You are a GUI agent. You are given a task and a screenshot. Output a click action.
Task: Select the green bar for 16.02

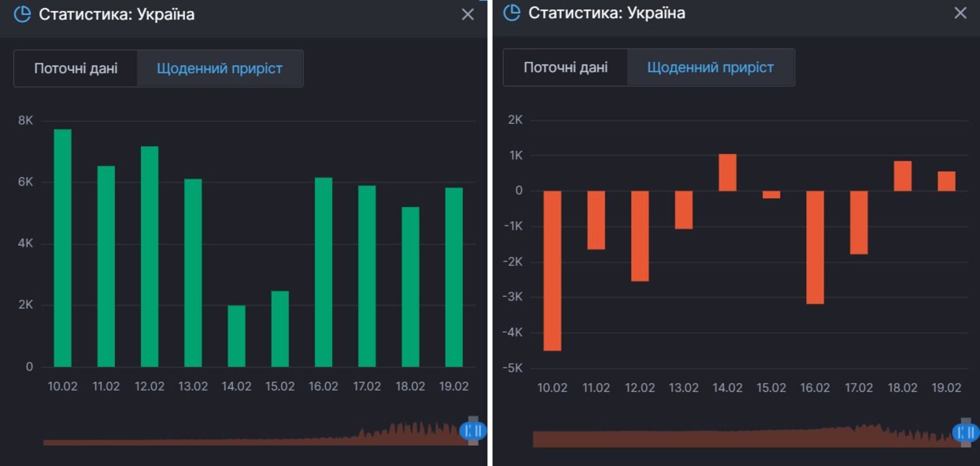[x=323, y=272]
